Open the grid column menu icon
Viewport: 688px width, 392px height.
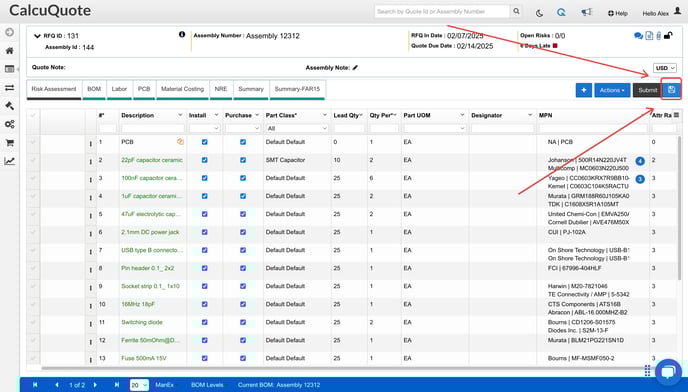(x=676, y=115)
